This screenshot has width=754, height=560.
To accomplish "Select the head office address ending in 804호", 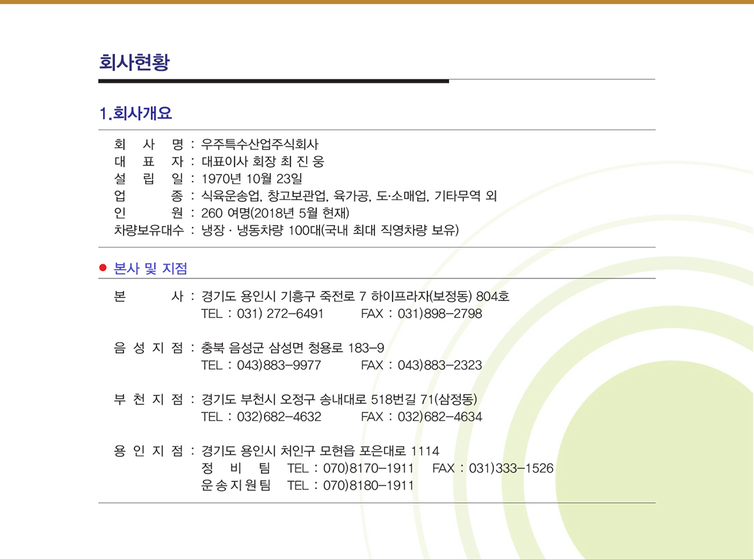I will pos(355,296).
